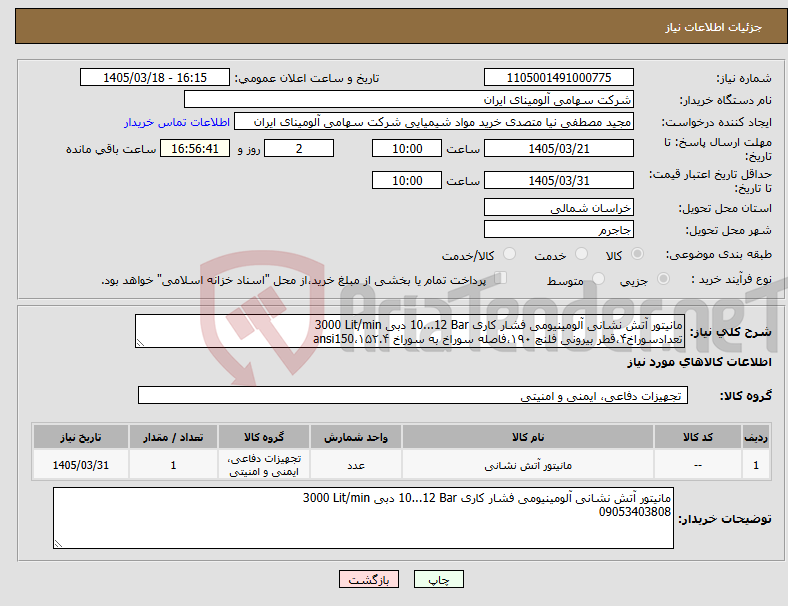Click the نام کالا column header
788x606 pixels.
coord(528,437)
